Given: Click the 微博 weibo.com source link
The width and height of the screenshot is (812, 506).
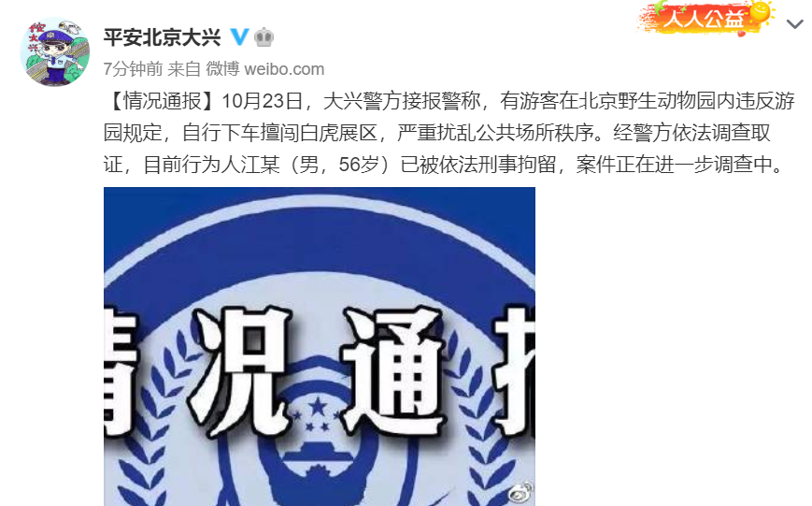Looking at the screenshot, I should click(265, 69).
